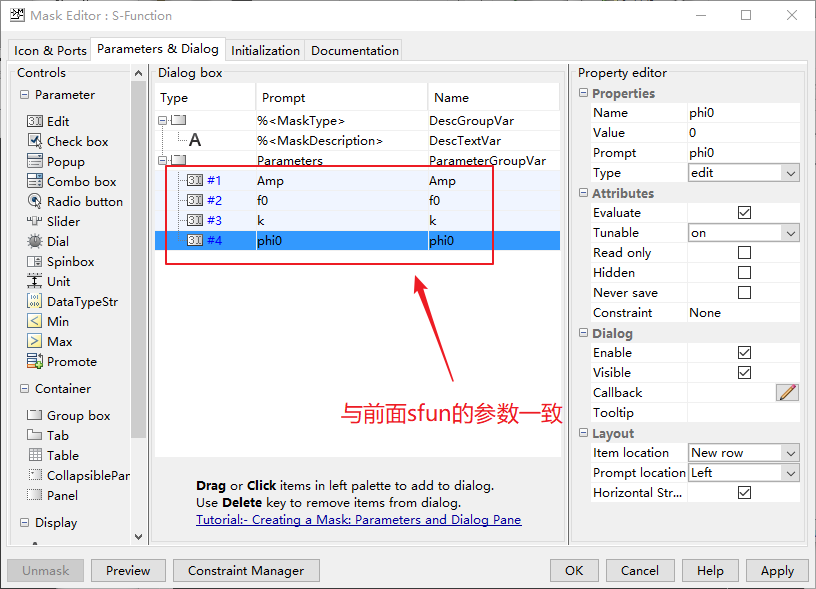Screen dimensions: 816x589
Task: Click the Prompt property field phi0
Action: click(x=744, y=153)
